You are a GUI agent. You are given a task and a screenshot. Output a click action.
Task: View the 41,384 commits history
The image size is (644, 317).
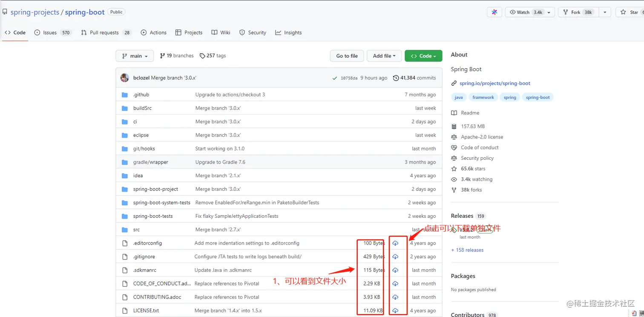click(x=414, y=78)
